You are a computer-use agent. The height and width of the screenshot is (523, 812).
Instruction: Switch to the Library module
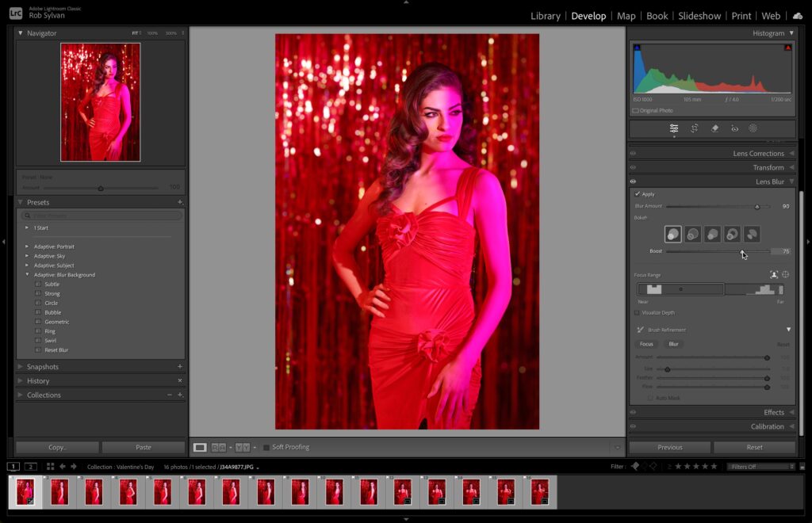546,16
